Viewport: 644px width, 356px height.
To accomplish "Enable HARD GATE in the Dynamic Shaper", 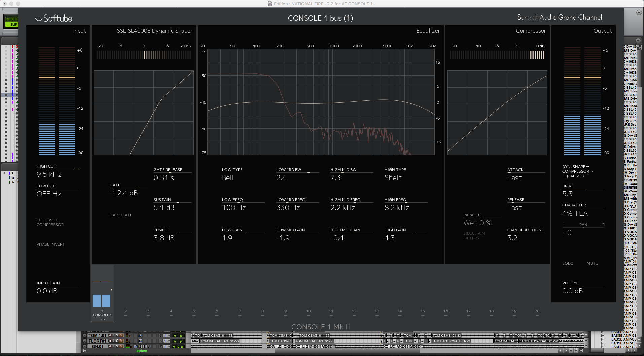I will (121, 215).
